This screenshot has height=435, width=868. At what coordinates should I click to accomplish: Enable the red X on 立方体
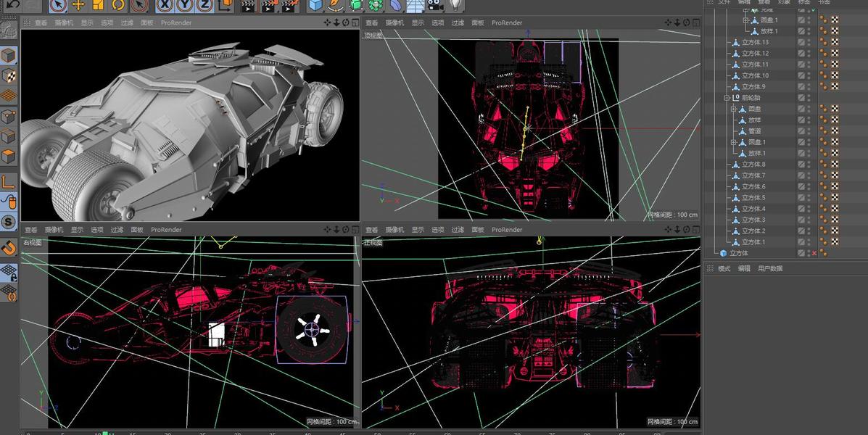(814, 253)
